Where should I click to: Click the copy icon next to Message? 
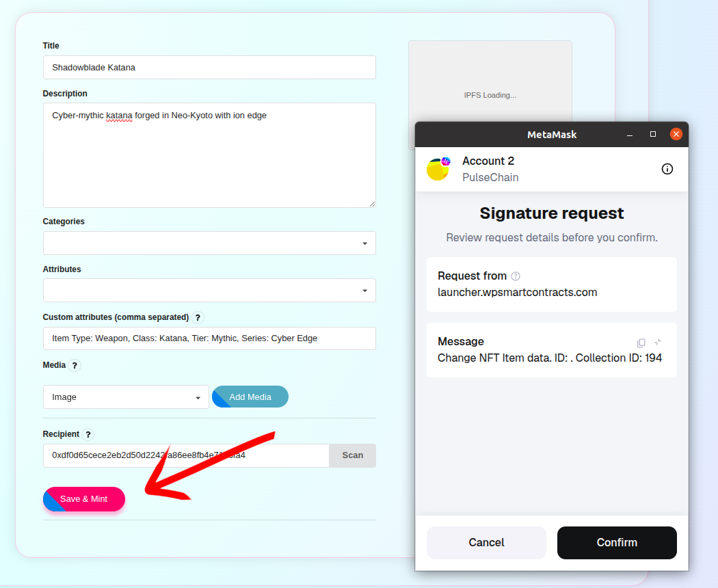tap(641, 343)
